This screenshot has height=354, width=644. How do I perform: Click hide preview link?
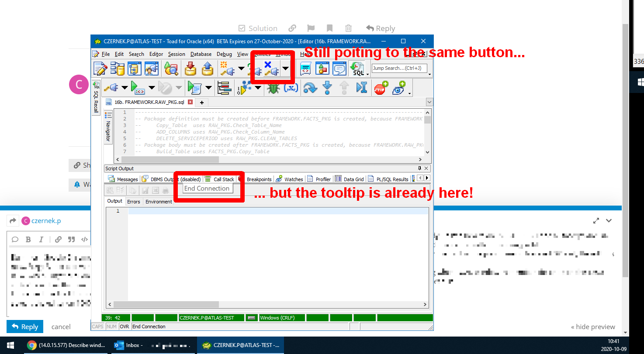(593, 327)
